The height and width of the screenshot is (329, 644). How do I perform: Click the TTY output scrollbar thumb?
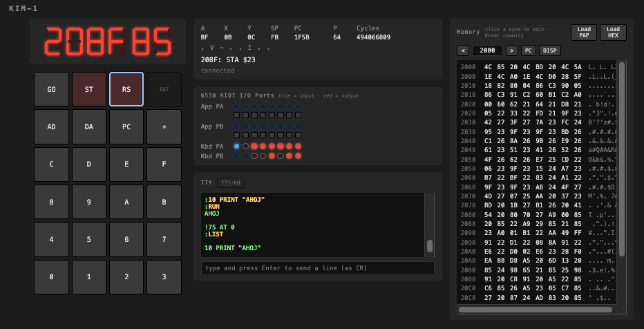click(430, 246)
